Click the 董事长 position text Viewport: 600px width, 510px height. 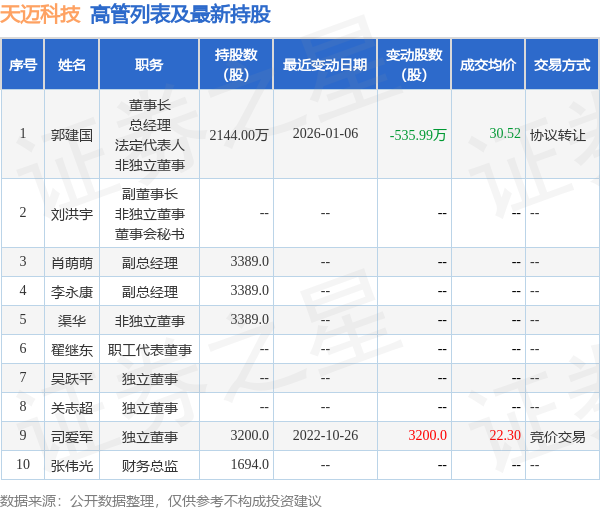pyautogui.click(x=150, y=105)
